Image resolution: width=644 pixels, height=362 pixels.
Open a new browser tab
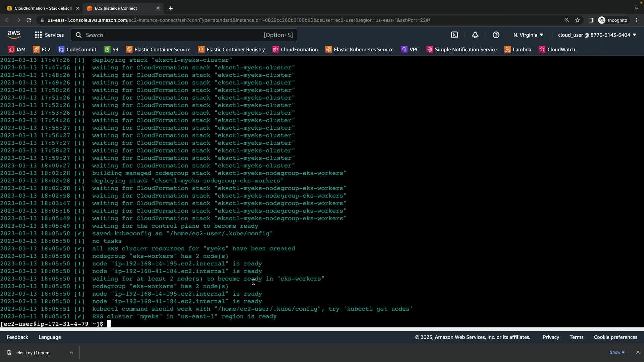tap(171, 8)
